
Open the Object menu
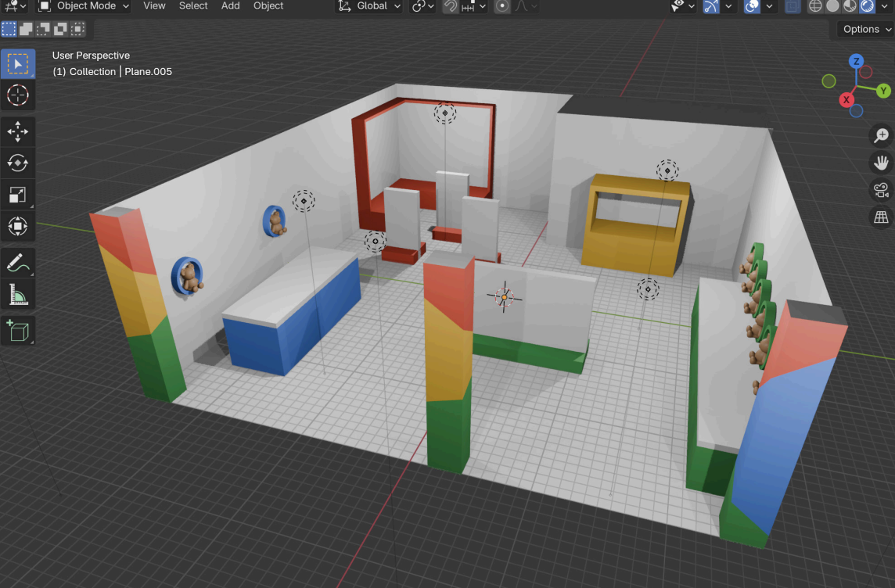click(x=268, y=5)
